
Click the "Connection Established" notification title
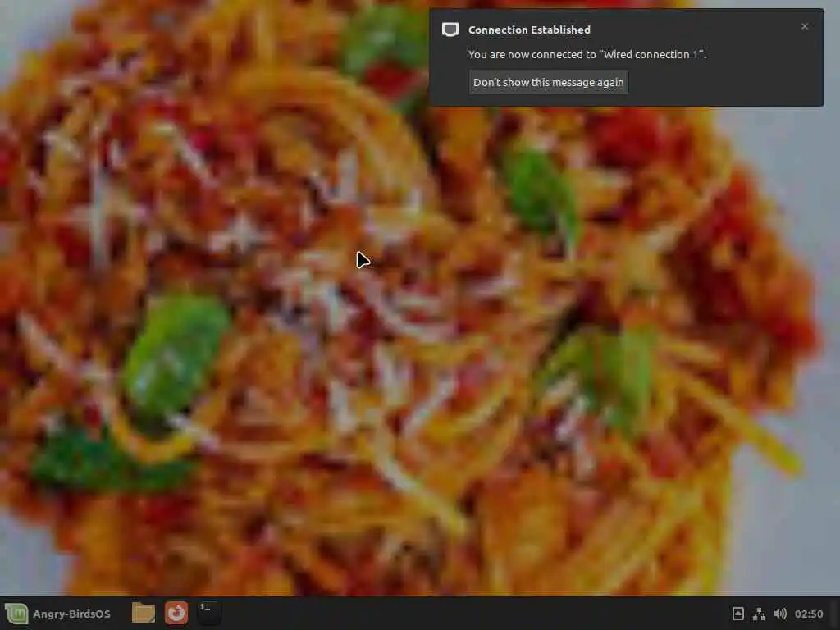[529, 30]
